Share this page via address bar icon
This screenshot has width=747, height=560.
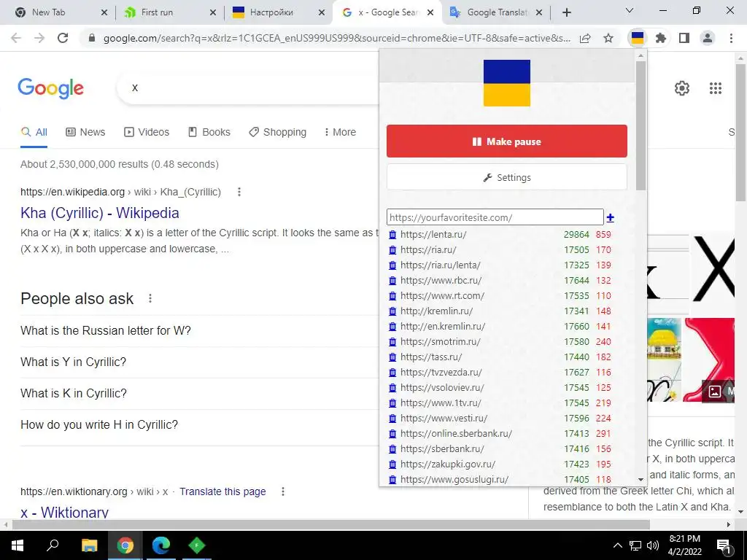pos(585,38)
